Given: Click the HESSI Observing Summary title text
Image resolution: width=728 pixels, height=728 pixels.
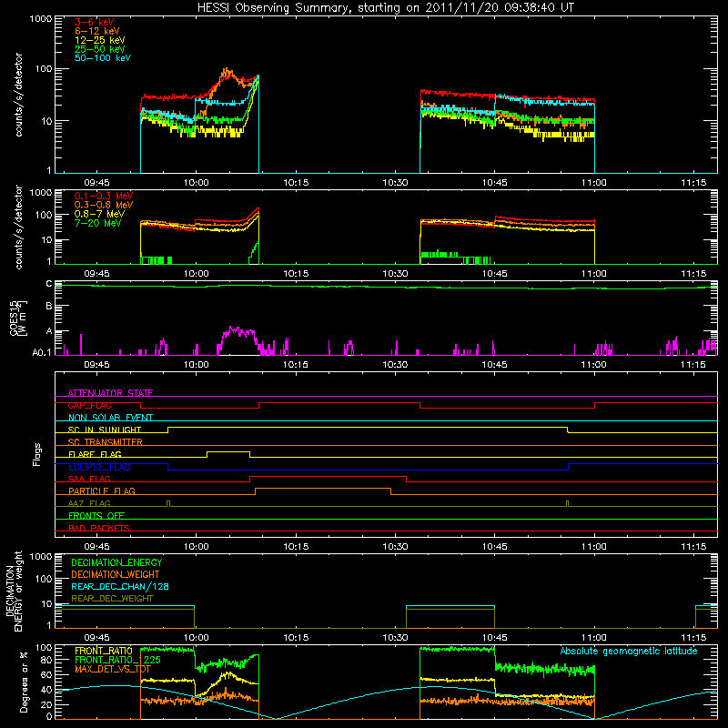Looking at the screenshot, I should click(x=385, y=7).
